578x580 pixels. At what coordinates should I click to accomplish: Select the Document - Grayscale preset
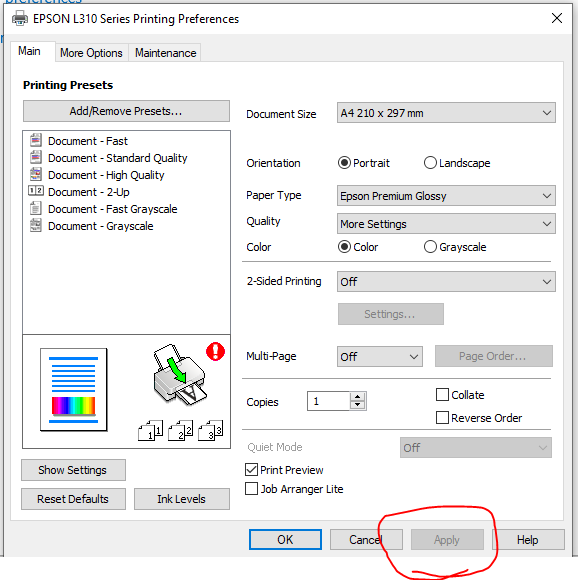101,226
